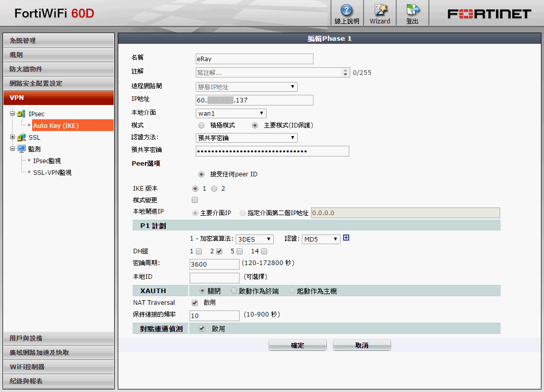Open the local interface wan1 dropdown
The image size is (544, 392).
(x=231, y=114)
